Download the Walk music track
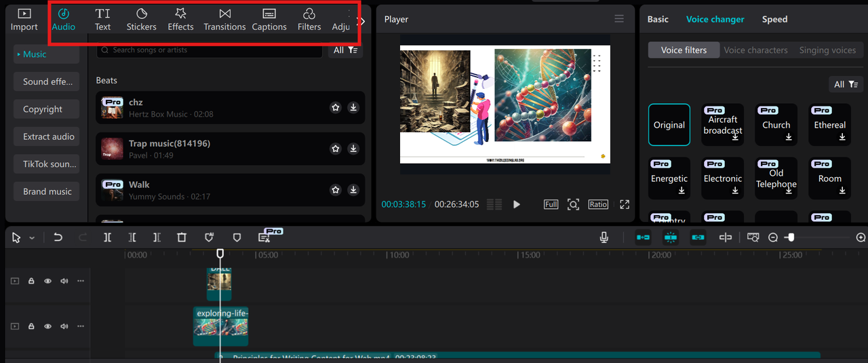The height and width of the screenshot is (363, 868). coord(353,190)
